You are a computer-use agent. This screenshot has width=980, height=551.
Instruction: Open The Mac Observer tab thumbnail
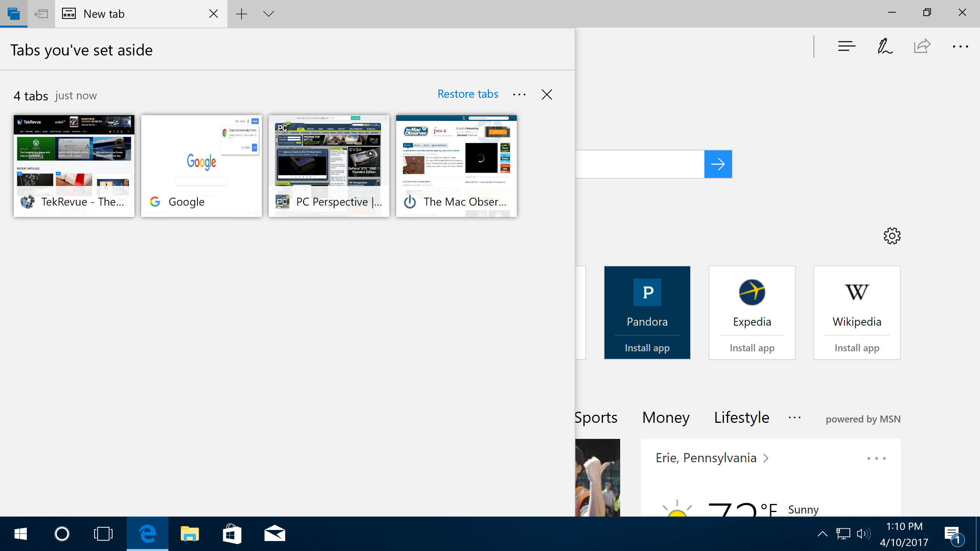click(x=456, y=166)
